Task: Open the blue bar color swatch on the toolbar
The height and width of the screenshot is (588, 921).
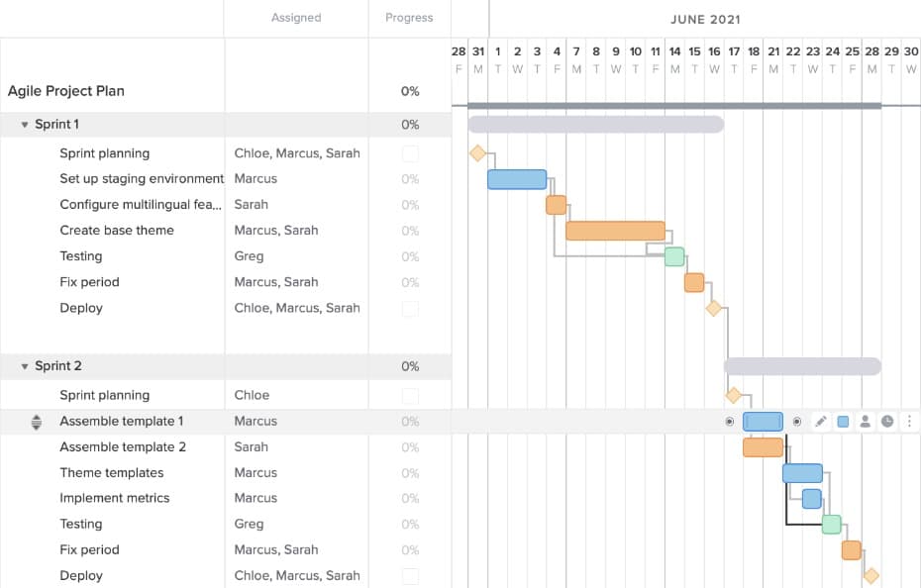Action: 843,421
